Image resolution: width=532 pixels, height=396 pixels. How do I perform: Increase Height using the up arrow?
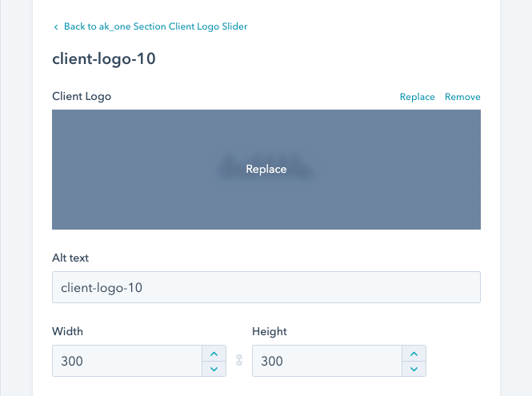tap(413, 354)
